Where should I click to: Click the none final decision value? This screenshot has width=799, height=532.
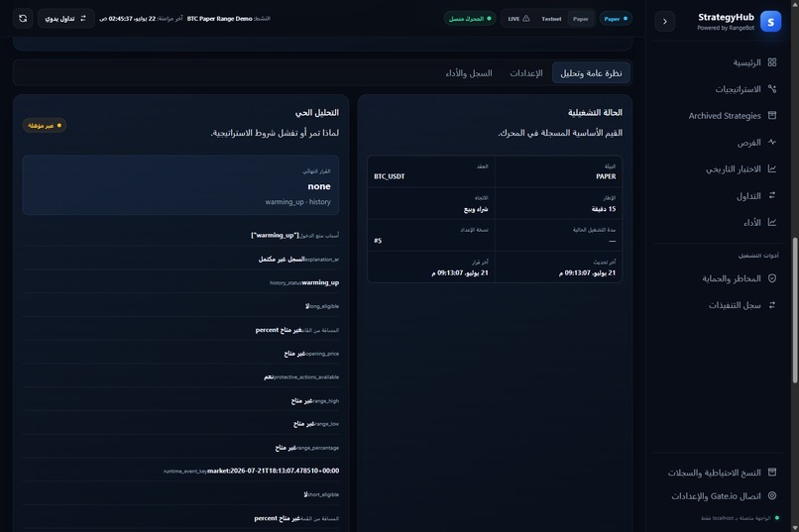coord(319,186)
